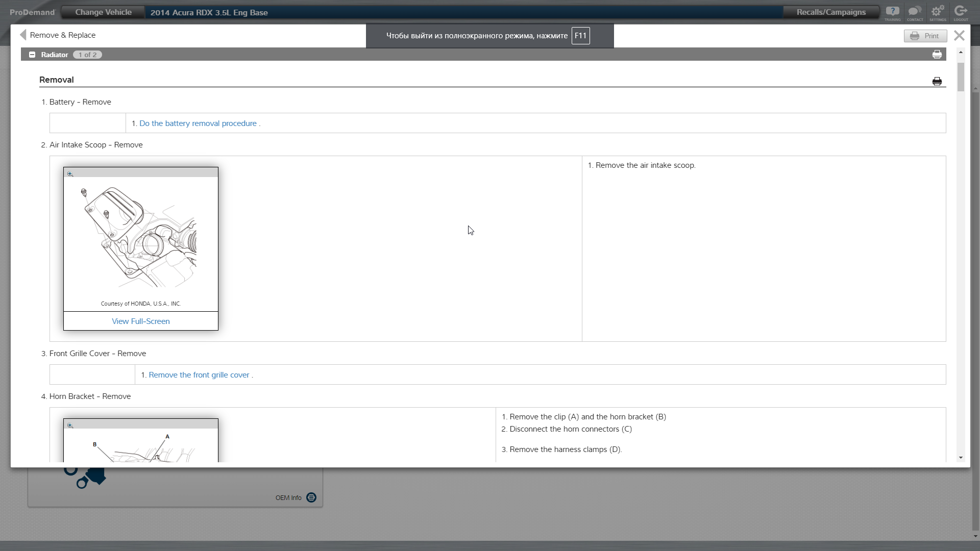Open the Contact chat icon
This screenshot has height=551, width=980.
pyautogui.click(x=915, y=12)
